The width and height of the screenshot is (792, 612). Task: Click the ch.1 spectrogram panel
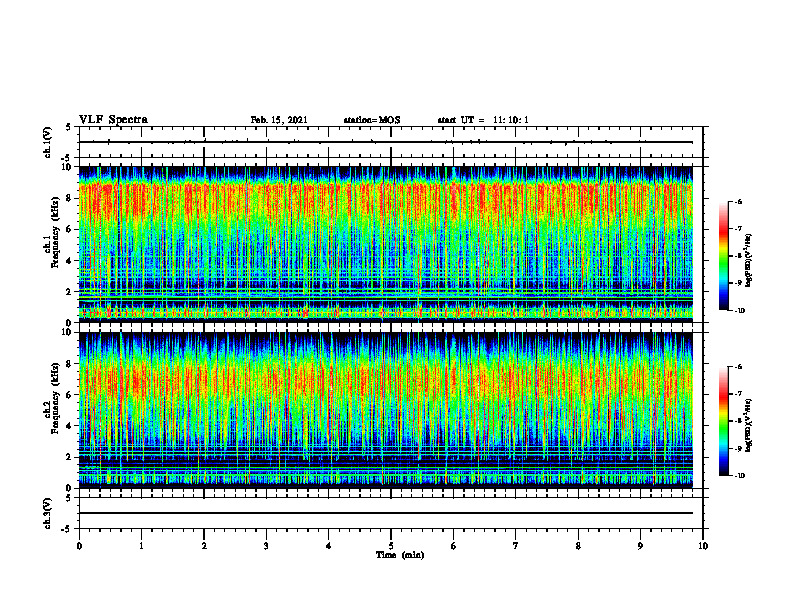pyautogui.click(x=386, y=244)
